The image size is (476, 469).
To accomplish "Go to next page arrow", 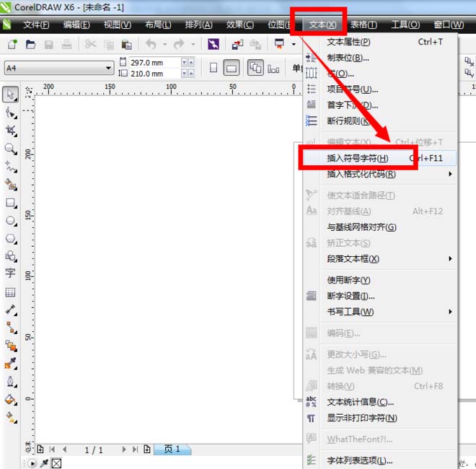I will [x=123, y=450].
